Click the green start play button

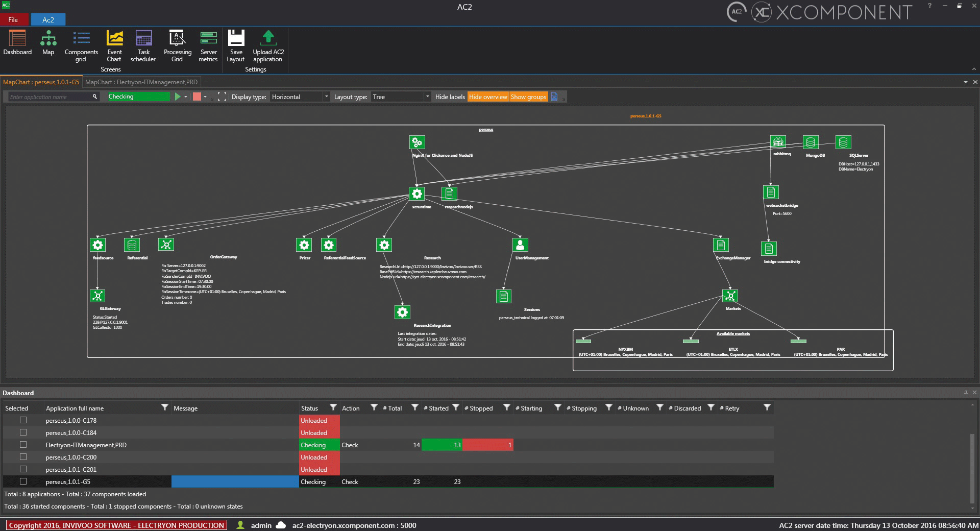coord(178,96)
